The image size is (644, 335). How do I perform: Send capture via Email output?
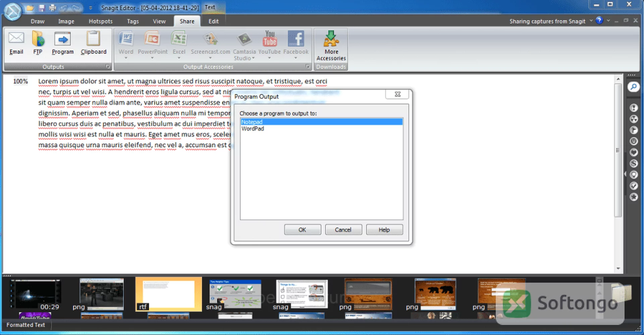click(x=16, y=43)
